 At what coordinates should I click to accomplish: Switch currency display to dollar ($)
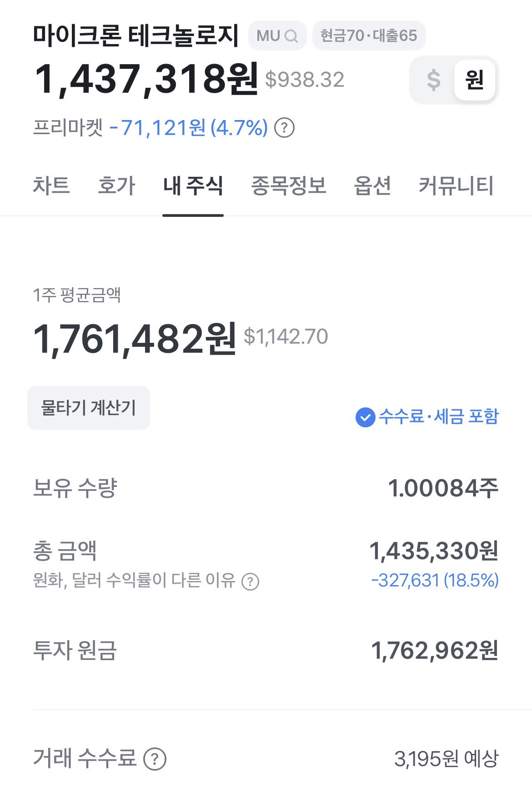pyautogui.click(x=433, y=80)
